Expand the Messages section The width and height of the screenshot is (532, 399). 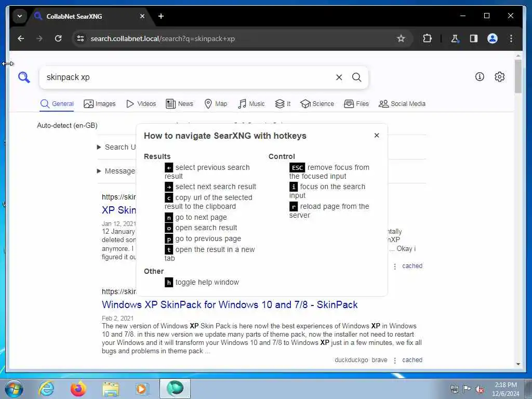[116, 171]
